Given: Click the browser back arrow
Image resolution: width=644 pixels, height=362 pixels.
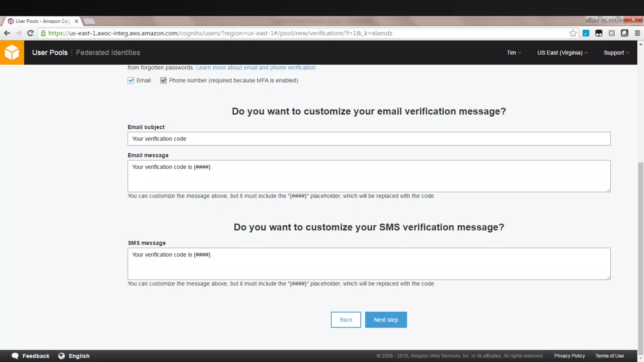Looking at the screenshot, I should [7, 33].
